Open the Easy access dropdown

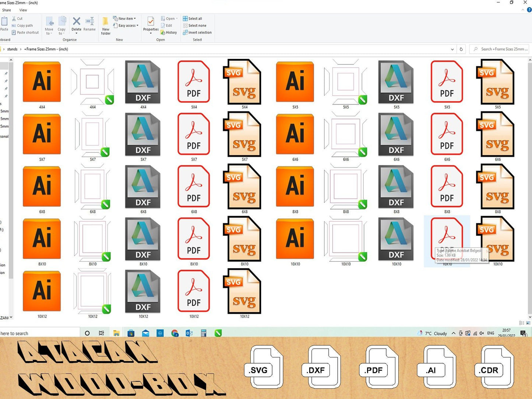click(128, 25)
